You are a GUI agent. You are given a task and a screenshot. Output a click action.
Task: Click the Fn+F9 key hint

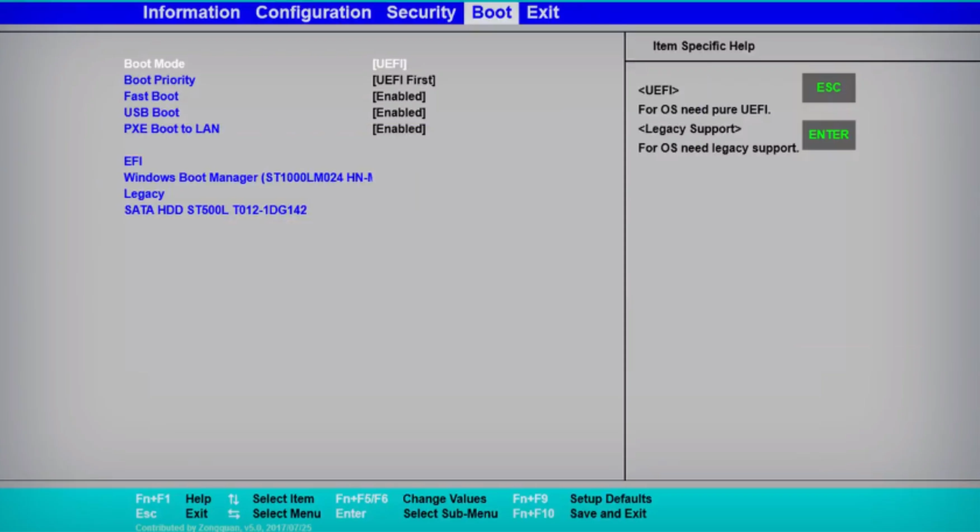point(530,498)
